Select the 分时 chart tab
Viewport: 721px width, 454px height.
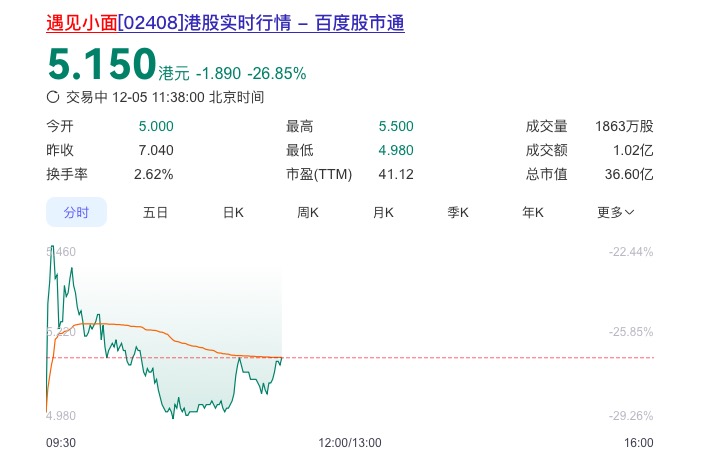click(77, 212)
